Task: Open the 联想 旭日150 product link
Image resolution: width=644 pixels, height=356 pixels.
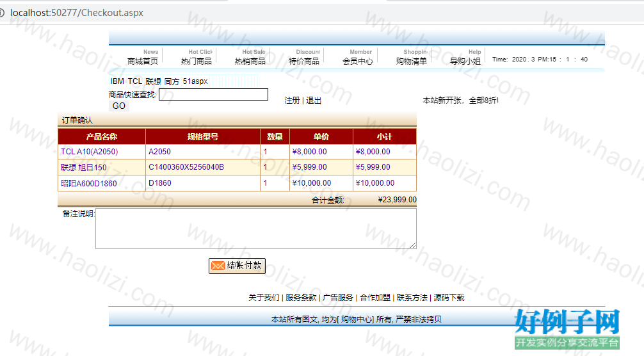Action: click(x=84, y=167)
